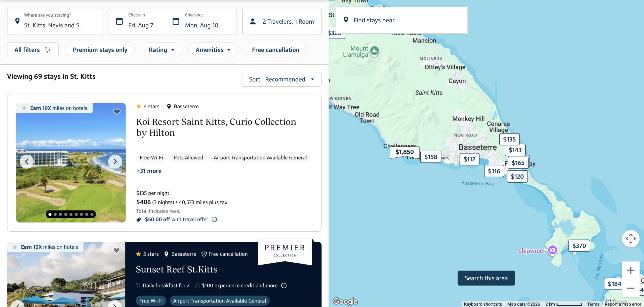Select the $165 map price marker
644x307 pixels.
(518, 163)
